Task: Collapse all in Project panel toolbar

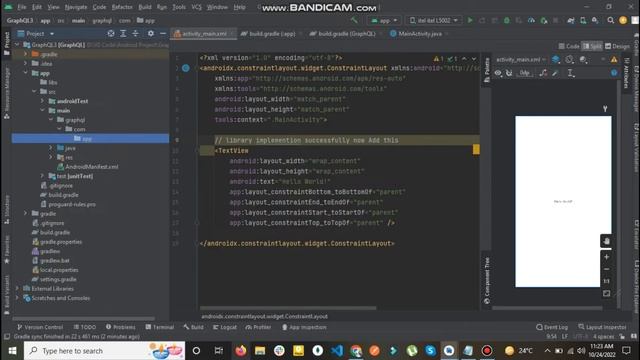Action: [136, 33]
